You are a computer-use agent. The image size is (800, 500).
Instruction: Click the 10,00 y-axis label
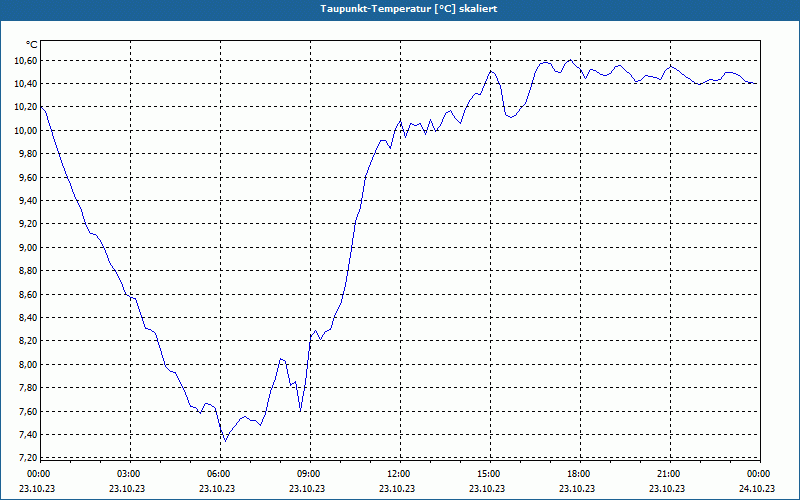click(26, 130)
